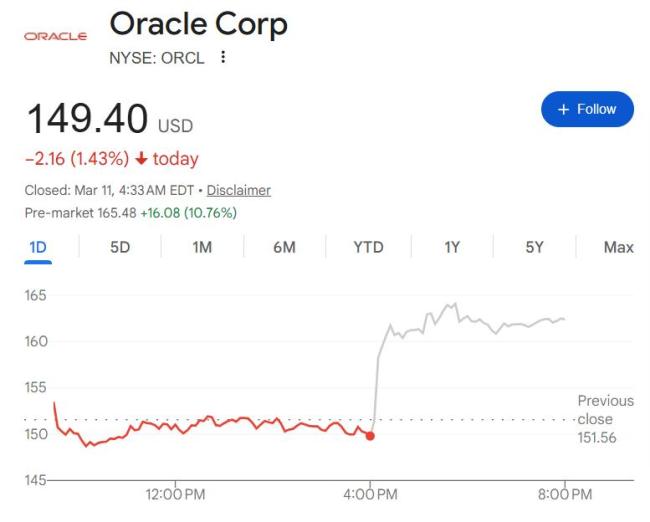
Task: Click the Oracle Corp title heading
Action: (198, 24)
